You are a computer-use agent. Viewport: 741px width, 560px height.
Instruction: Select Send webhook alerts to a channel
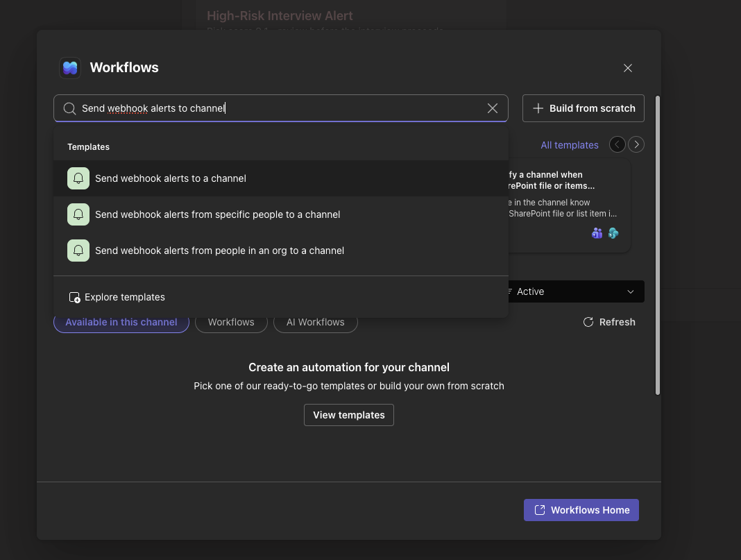(281, 178)
